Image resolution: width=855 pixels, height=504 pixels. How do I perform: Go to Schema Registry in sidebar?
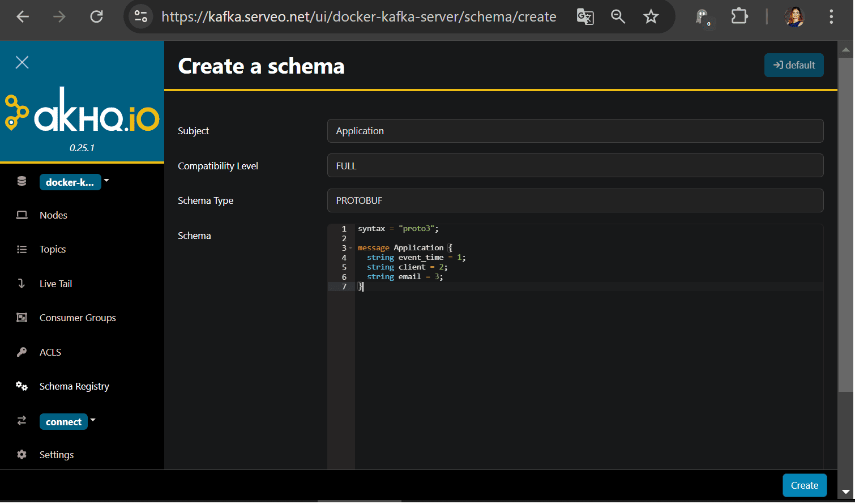(x=74, y=386)
